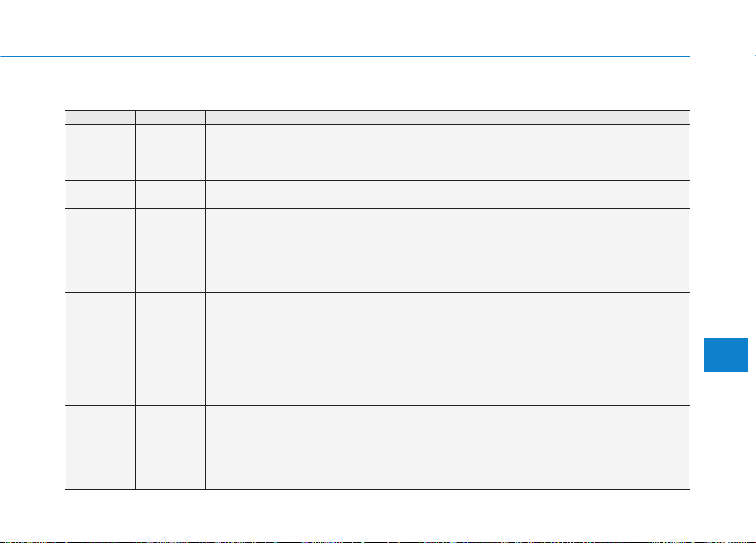
Task: Select the second header cell of the table
Action: (x=170, y=117)
